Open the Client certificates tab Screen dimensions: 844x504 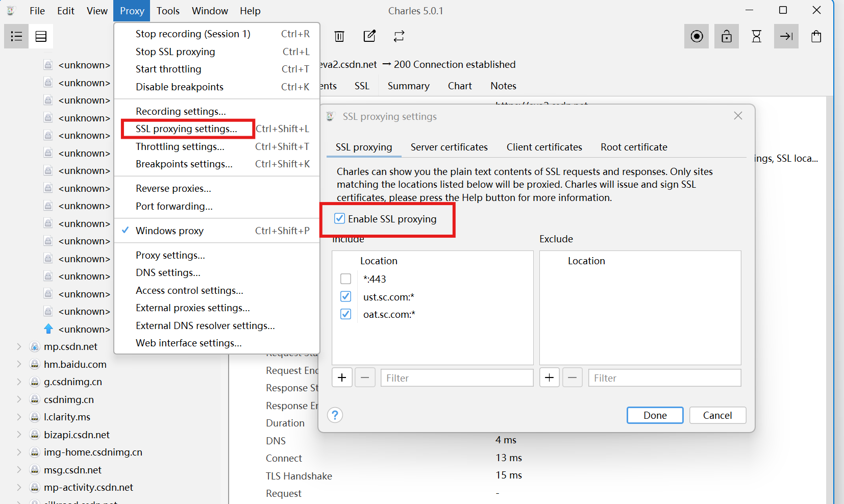point(544,147)
